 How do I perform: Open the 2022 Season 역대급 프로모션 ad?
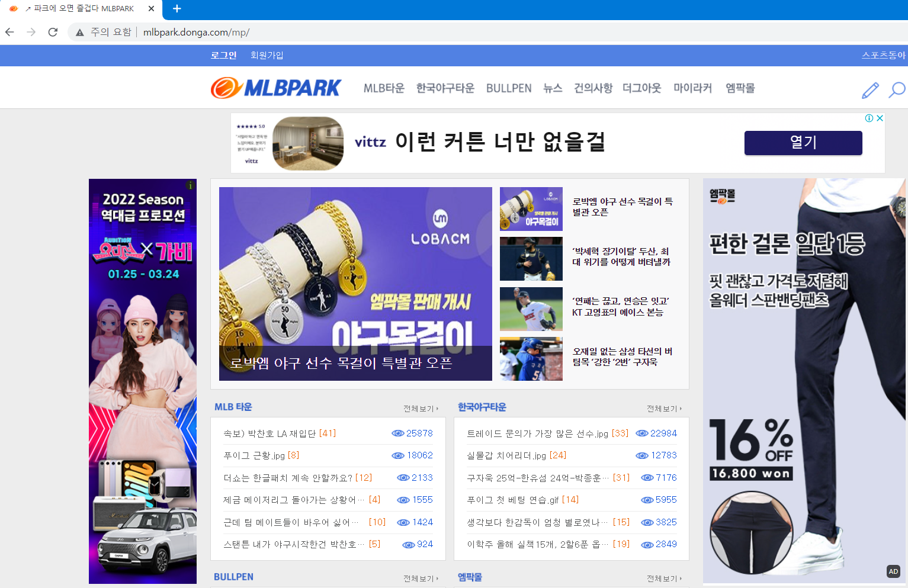click(143, 381)
